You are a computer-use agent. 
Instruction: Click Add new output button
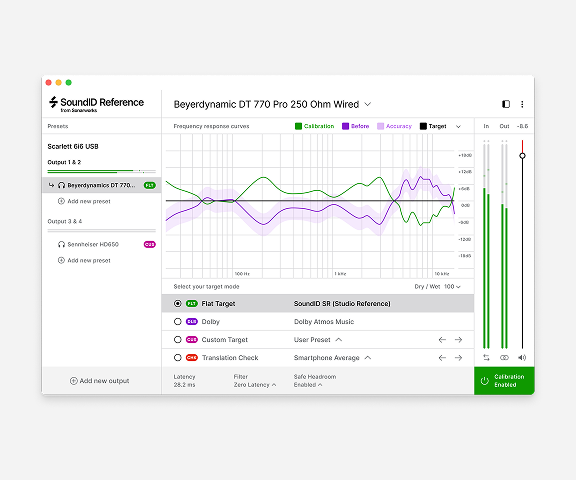100,381
